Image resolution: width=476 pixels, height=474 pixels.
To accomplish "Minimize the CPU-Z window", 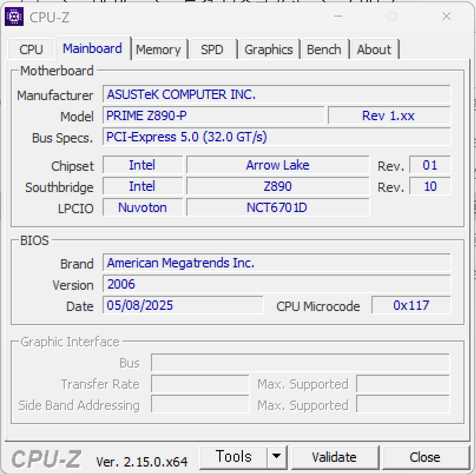I will tap(338, 16).
